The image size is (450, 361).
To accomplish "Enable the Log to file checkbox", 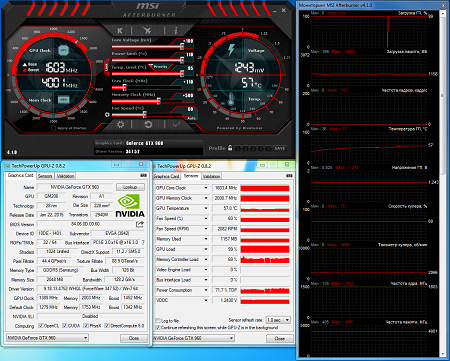I will click(158, 321).
